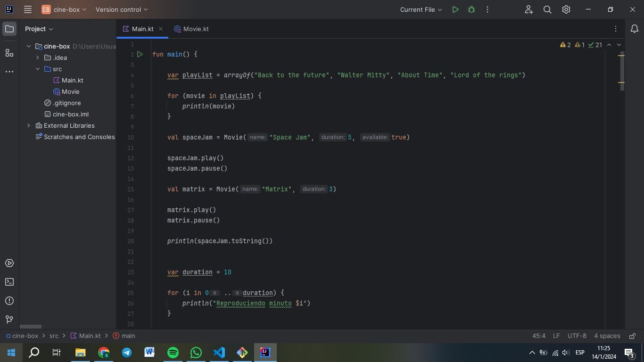644x362 pixels.
Task: Show more tool windows ellipsis
Action: pyautogui.click(x=9, y=72)
